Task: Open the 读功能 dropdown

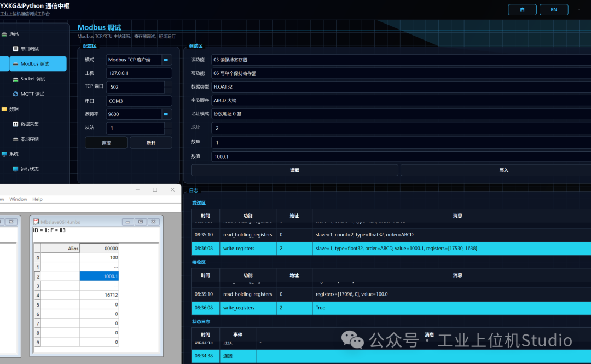Action: pyautogui.click(x=401, y=60)
